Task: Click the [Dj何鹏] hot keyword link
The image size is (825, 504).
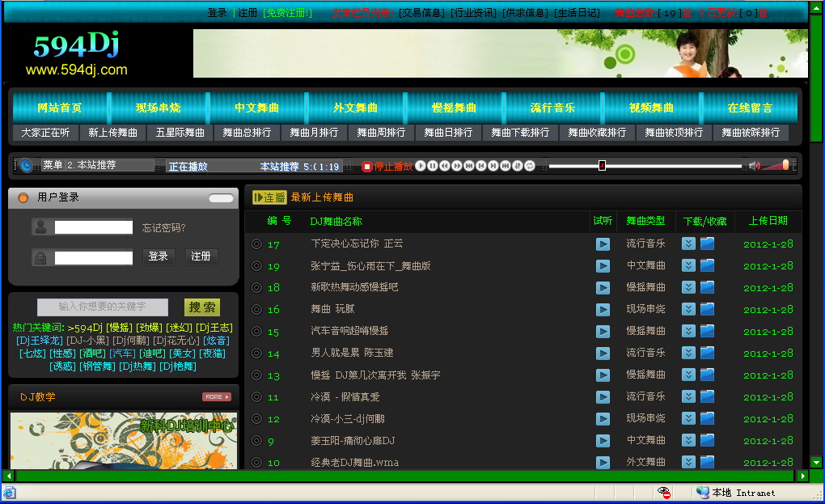Action: [x=131, y=341]
